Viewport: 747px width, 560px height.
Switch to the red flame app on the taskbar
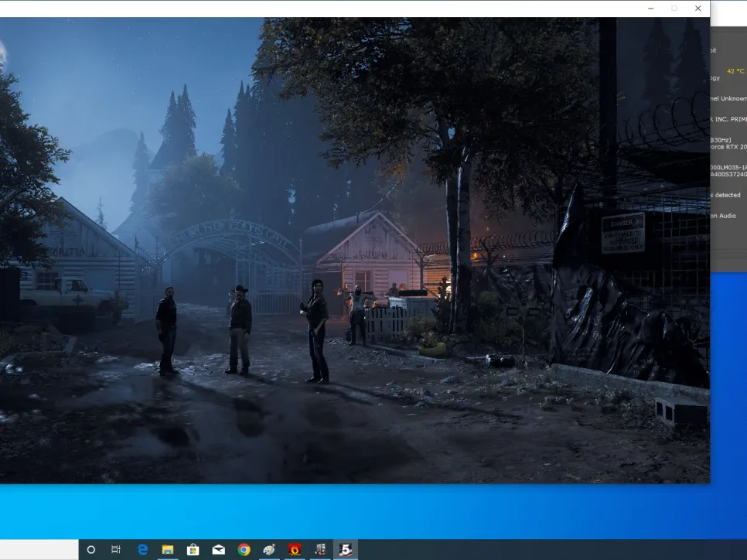pos(295,549)
